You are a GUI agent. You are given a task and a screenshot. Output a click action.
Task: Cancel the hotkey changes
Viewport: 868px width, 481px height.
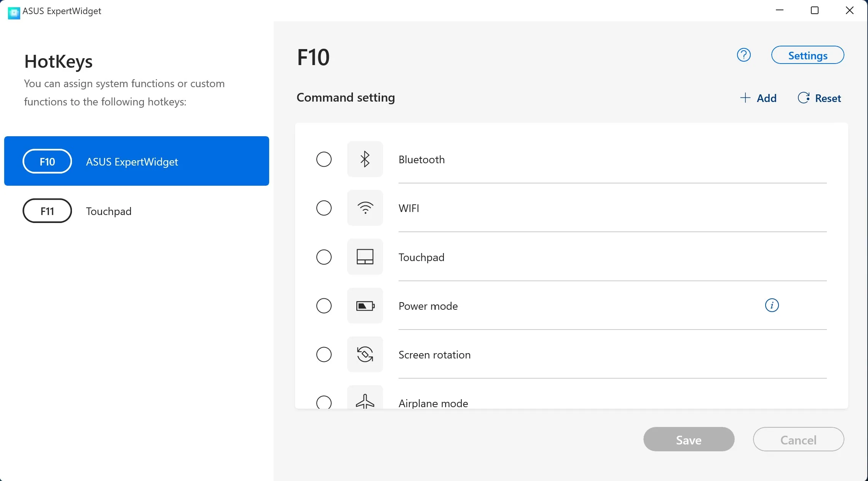tap(798, 440)
